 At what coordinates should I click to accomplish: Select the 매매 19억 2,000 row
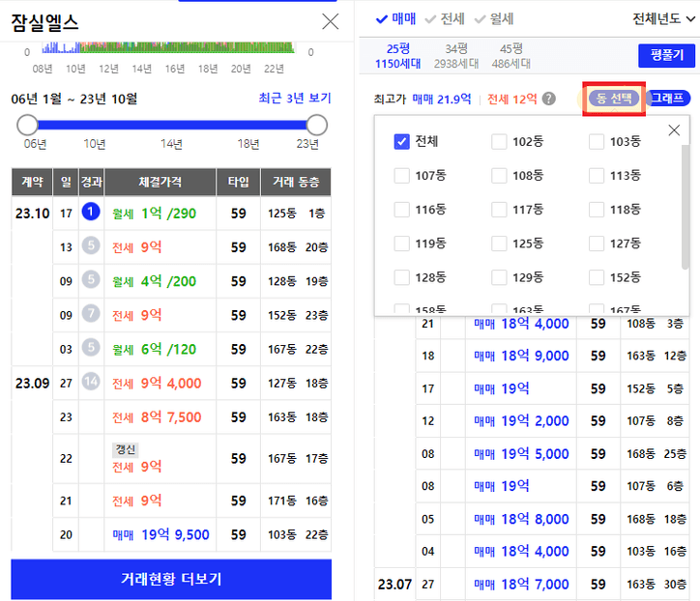[553, 420]
